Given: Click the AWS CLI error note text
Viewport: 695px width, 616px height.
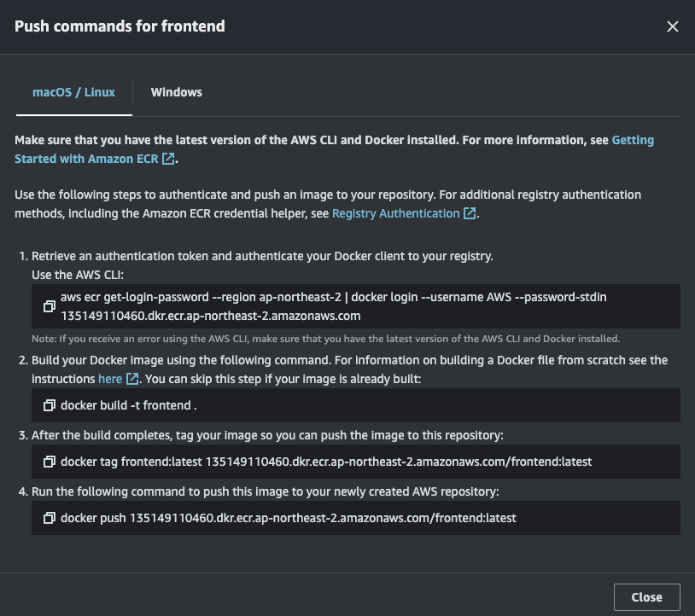Looking at the screenshot, I should [324, 339].
